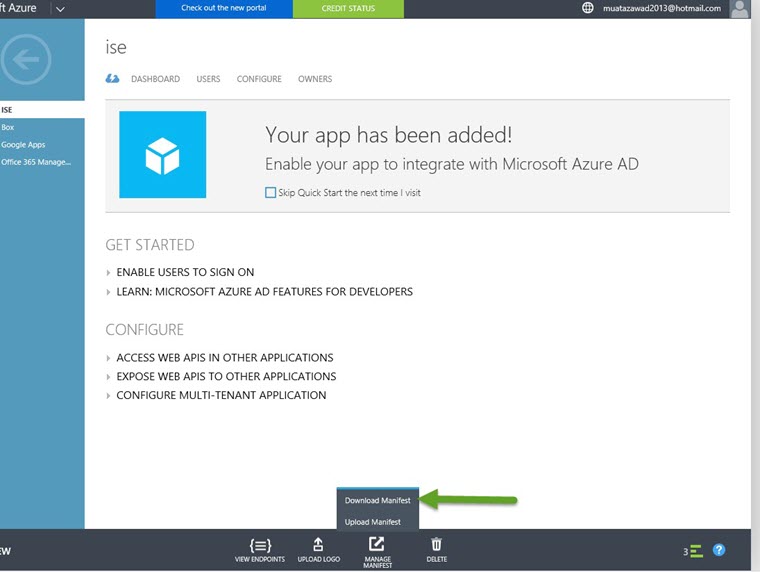Choose Upload Manifest from the popup menu

tap(378, 522)
